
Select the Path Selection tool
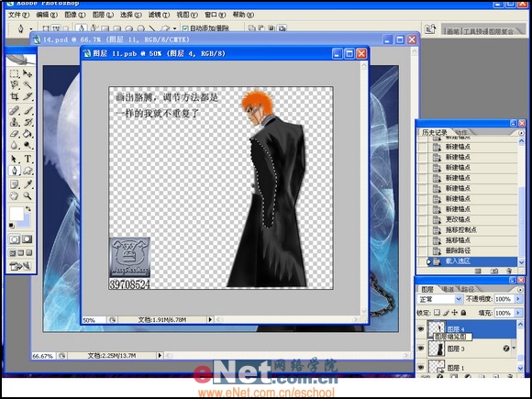pyautogui.click(x=15, y=159)
